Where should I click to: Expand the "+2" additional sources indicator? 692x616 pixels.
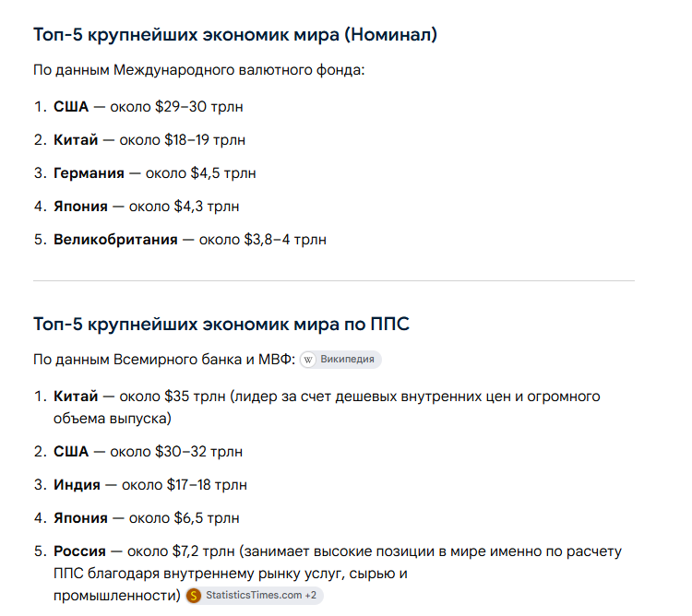(x=311, y=596)
